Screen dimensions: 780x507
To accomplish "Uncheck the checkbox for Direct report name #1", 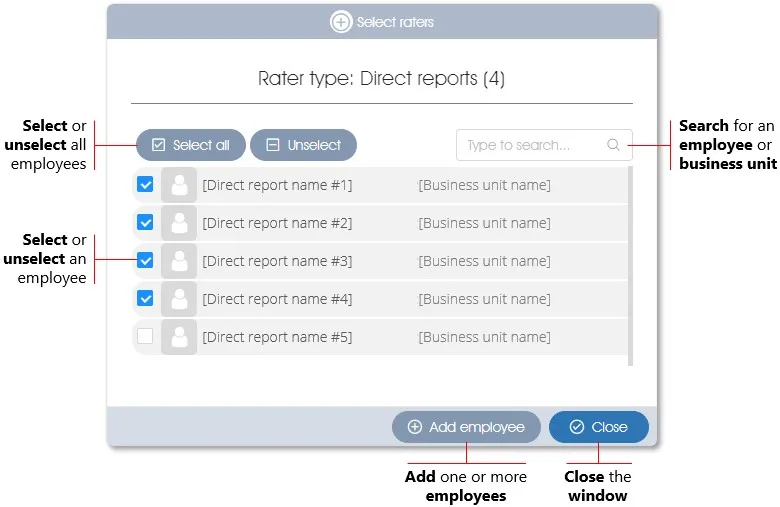I will (145, 185).
